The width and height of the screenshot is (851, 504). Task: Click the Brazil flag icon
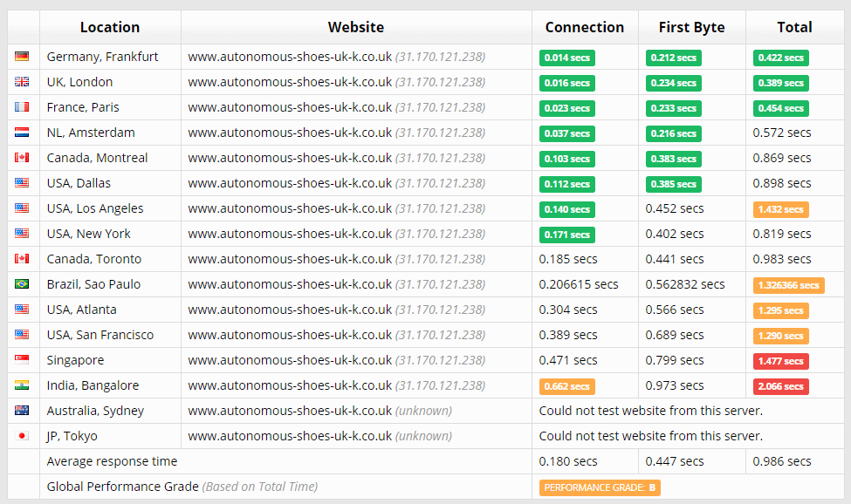22,284
